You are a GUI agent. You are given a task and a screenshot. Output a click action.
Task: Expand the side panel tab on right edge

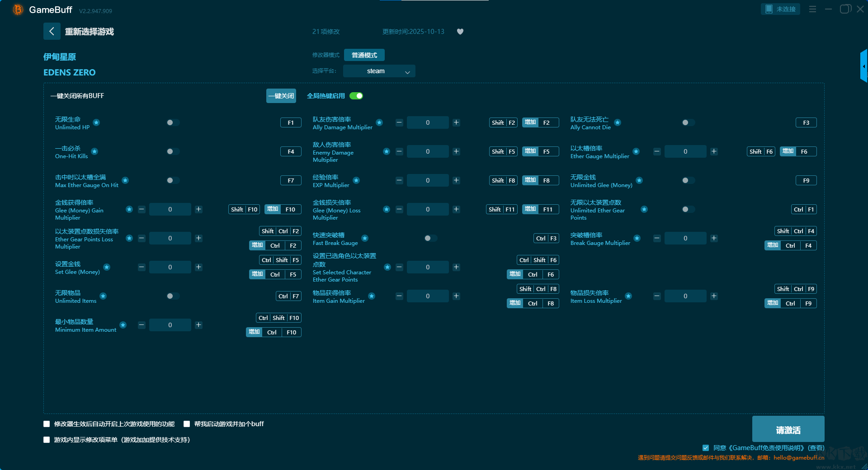864,66
